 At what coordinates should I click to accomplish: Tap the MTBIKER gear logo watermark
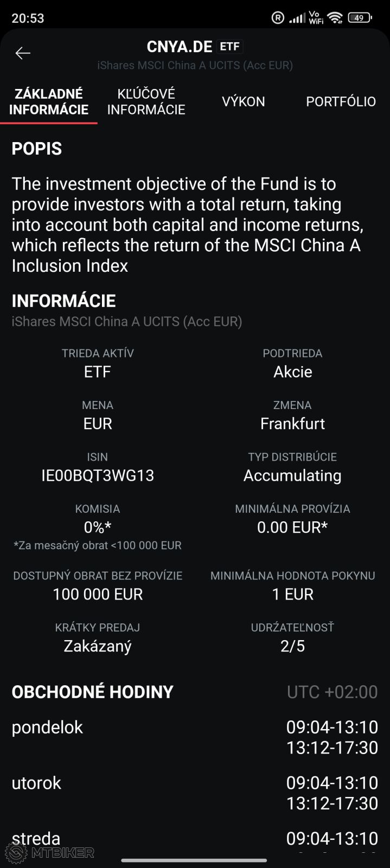click(x=16, y=852)
